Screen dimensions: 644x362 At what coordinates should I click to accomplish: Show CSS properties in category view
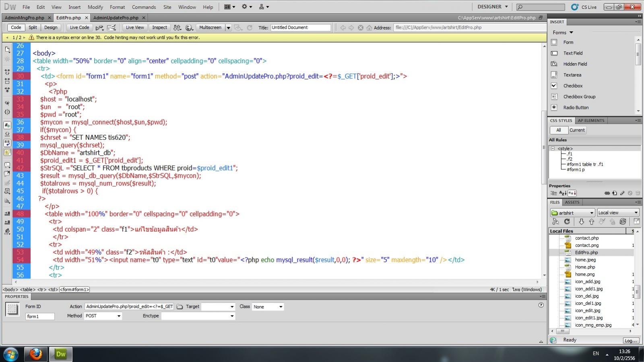click(553, 193)
